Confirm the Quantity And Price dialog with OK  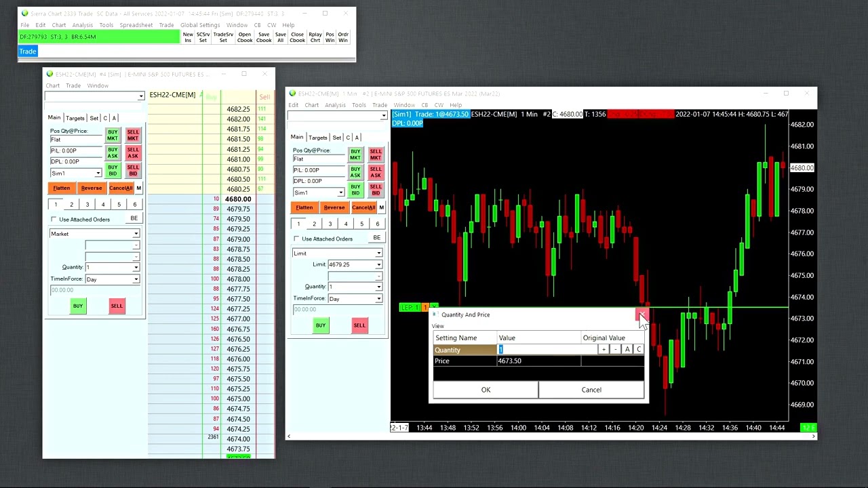(486, 390)
